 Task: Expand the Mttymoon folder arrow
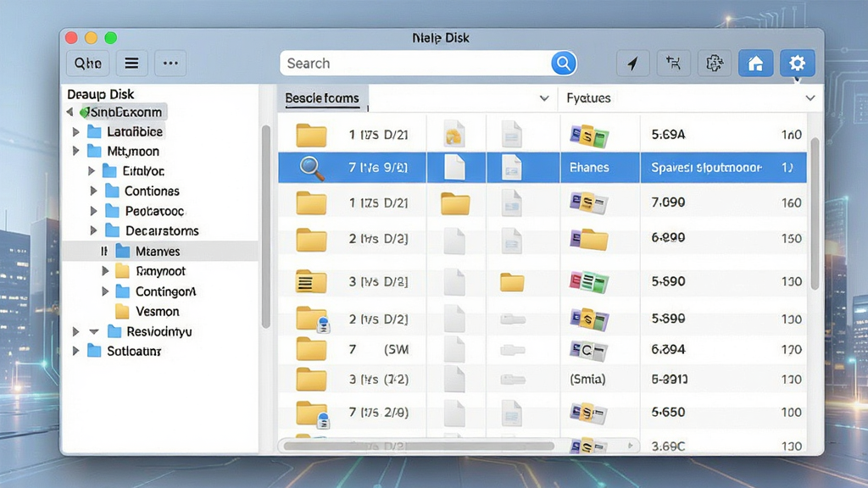click(x=76, y=151)
